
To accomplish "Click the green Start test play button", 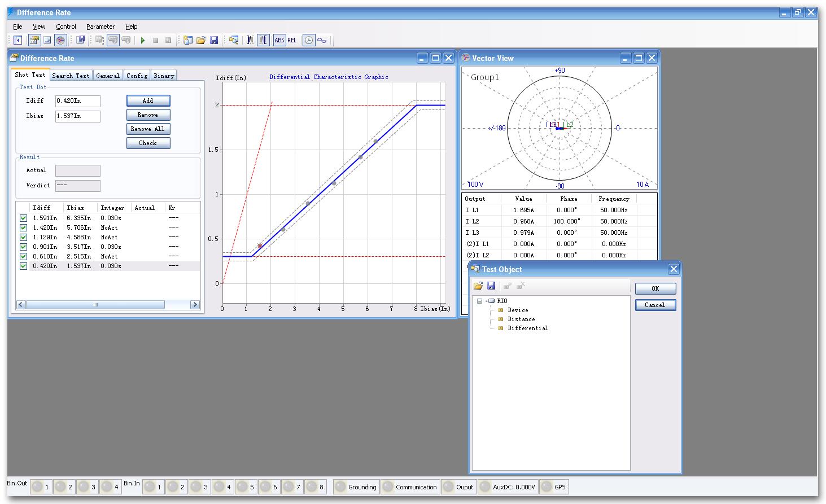I will click(x=143, y=40).
